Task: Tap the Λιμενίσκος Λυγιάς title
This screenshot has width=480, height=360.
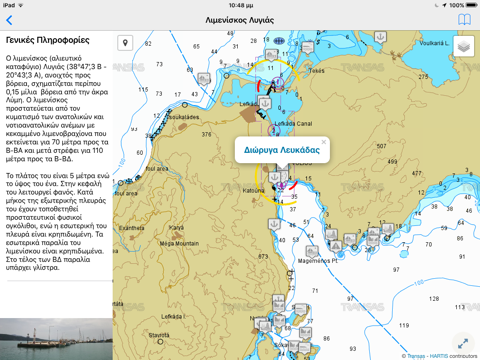Action: tap(240, 20)
